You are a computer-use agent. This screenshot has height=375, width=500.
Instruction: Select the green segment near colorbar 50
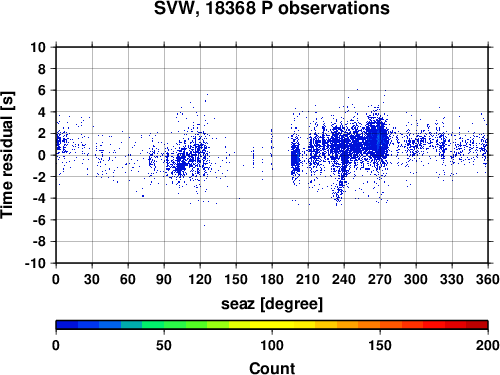coord(164,325)
